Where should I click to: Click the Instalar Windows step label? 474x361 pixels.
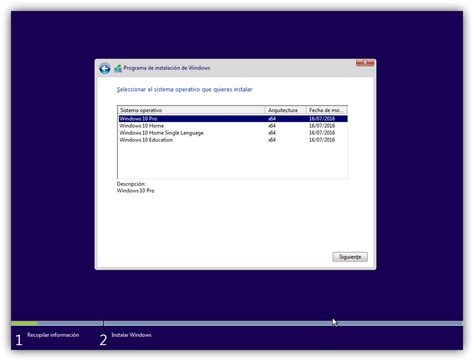(131, 335)
